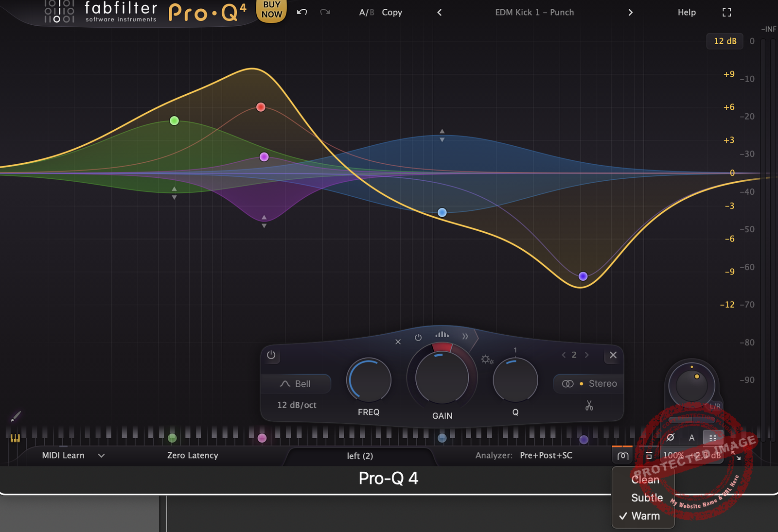Toggle dynamics bypass power icon

(x=418, y=338)
